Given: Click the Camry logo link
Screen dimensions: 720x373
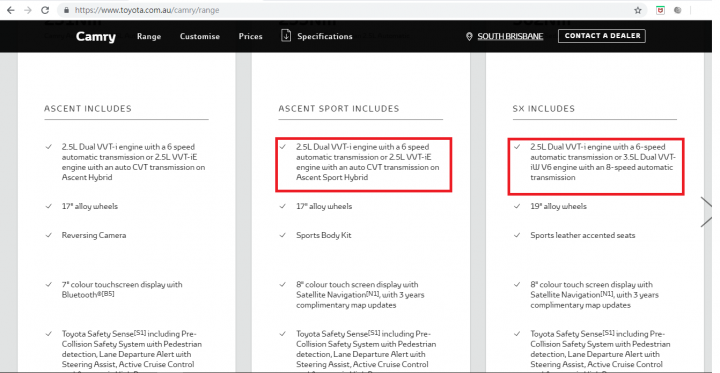Looking at the screenshot, I should (x=96, y=36).
